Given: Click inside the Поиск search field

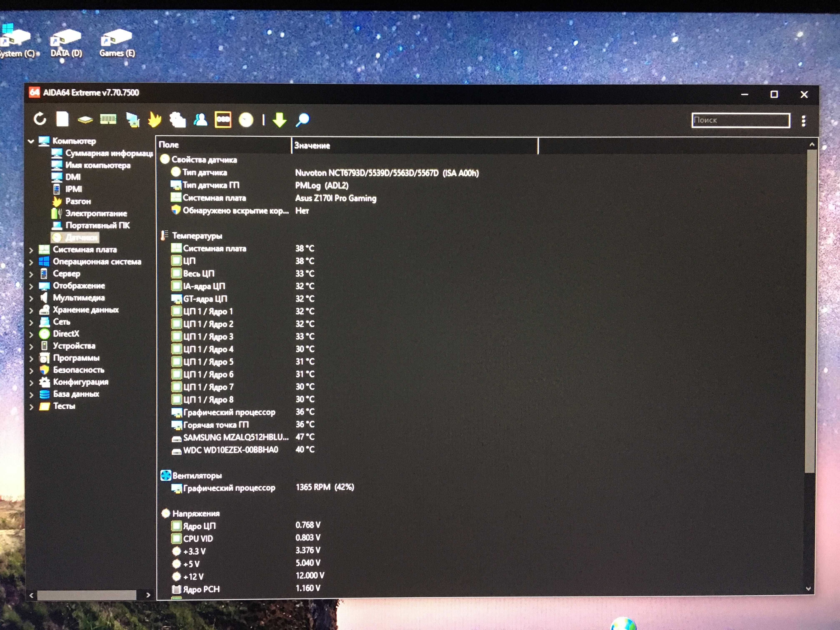Looking at the screenshot, I should click(x=740, y=120).
